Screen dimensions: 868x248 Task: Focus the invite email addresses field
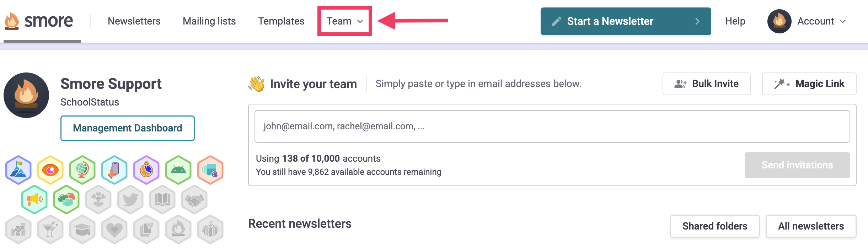[x=552, y=126]
